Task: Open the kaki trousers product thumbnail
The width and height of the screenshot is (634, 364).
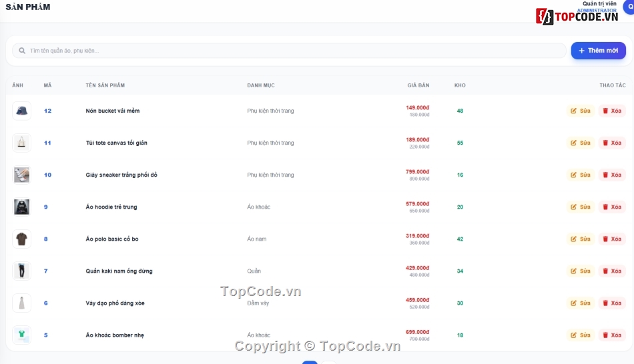Action: [22, 271]
